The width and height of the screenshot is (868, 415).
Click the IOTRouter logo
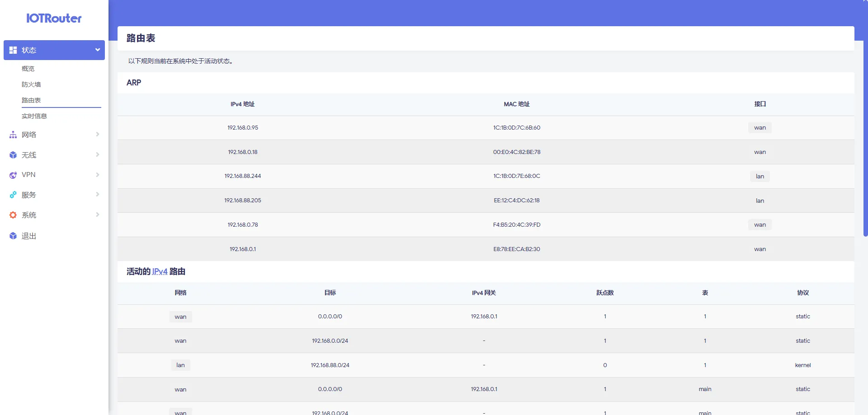54,19
